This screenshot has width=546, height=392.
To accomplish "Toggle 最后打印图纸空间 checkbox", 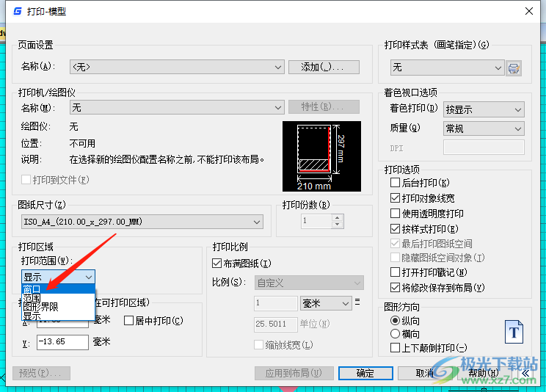I will [395, 243].
